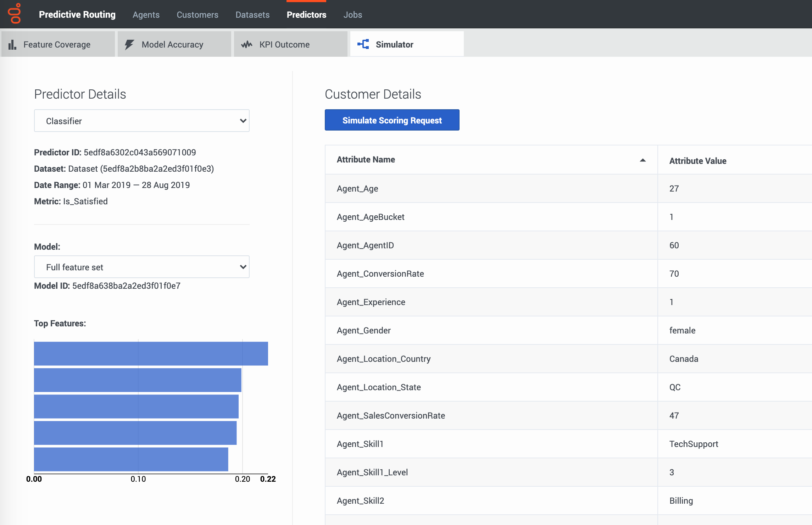Image resolution: width=812 pixels, height=525 pixels.
Task: Click the Simulator flow icon
Action: (x=363, y=44)
